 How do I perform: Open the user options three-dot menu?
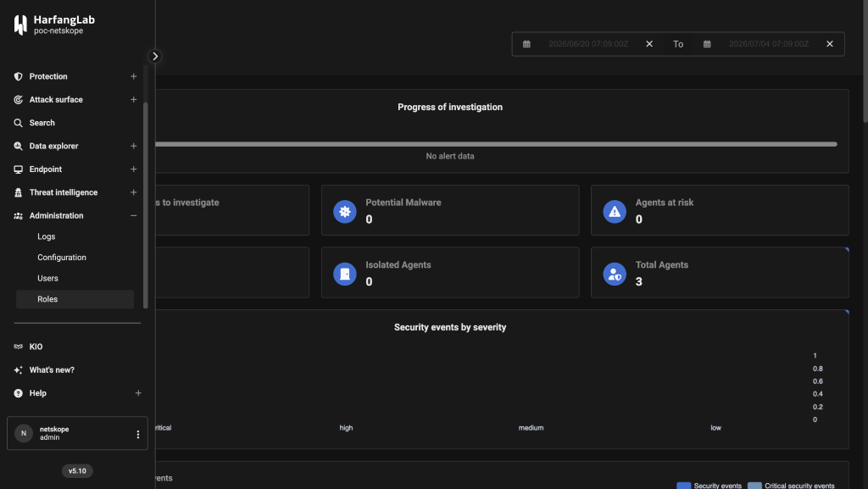point(138,434)
